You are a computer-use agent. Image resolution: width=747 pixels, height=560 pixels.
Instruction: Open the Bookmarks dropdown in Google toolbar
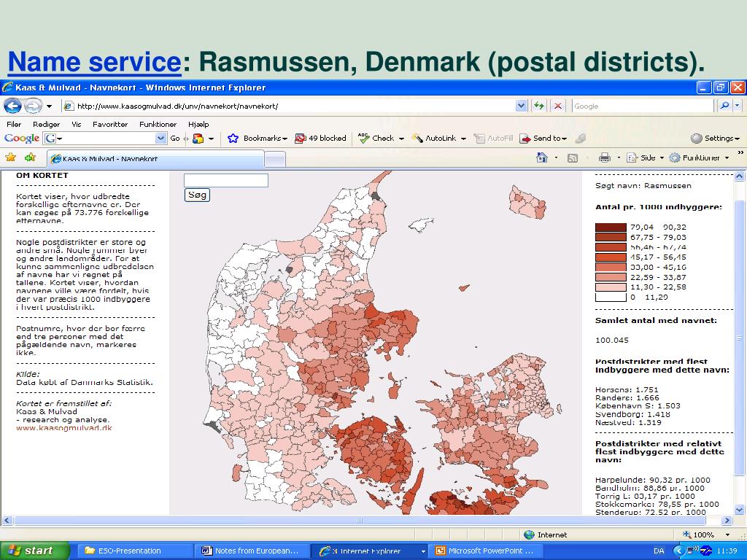[265, 138]
